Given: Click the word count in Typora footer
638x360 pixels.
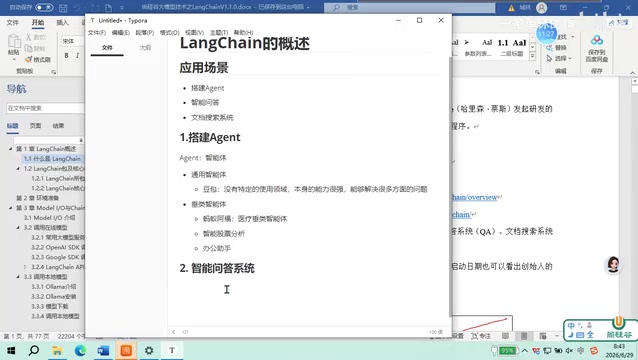Looking at the screenshot, I should (436, 332).
